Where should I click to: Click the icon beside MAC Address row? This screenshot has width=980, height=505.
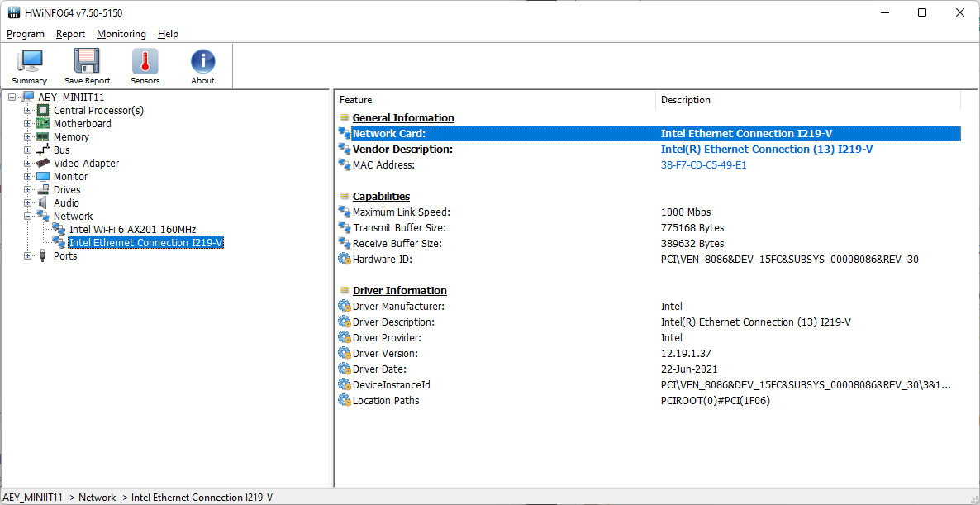[x=345, y=165]
